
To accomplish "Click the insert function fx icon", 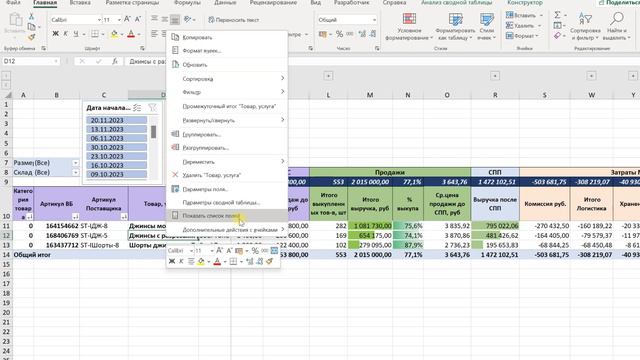I will (115, 61).
